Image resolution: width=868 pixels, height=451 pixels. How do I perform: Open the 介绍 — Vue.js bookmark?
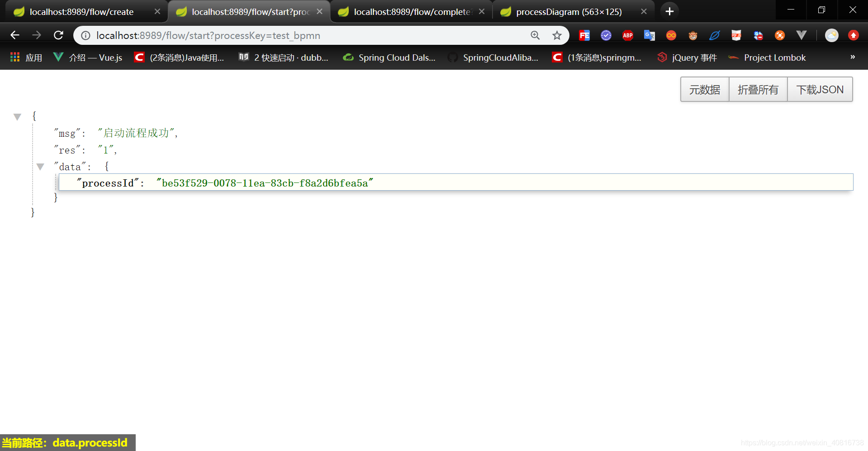pos(88,58)
